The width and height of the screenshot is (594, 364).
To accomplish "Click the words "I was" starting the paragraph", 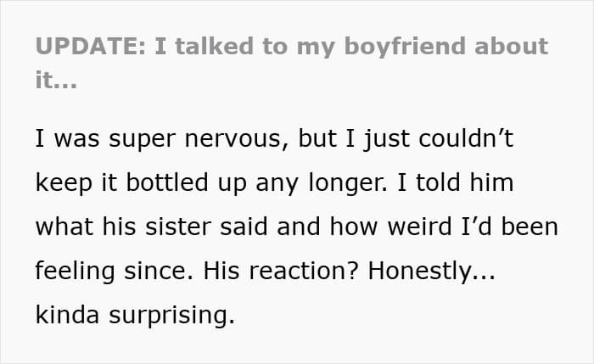I will (x=61, y=139).
